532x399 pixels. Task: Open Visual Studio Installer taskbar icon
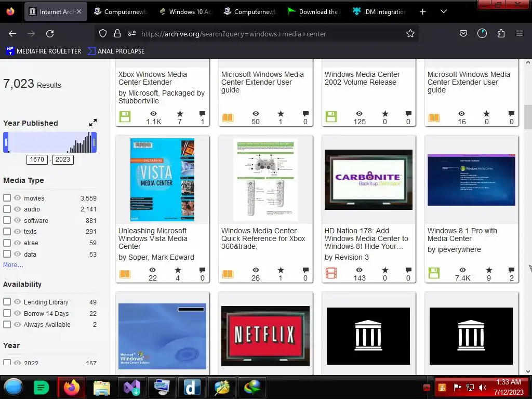[131, 388]
